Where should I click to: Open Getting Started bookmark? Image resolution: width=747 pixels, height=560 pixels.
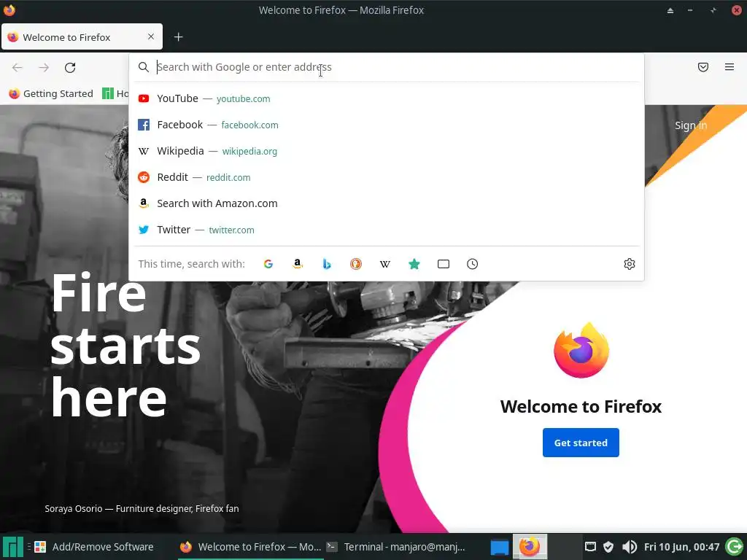click(x=51, y=93)
